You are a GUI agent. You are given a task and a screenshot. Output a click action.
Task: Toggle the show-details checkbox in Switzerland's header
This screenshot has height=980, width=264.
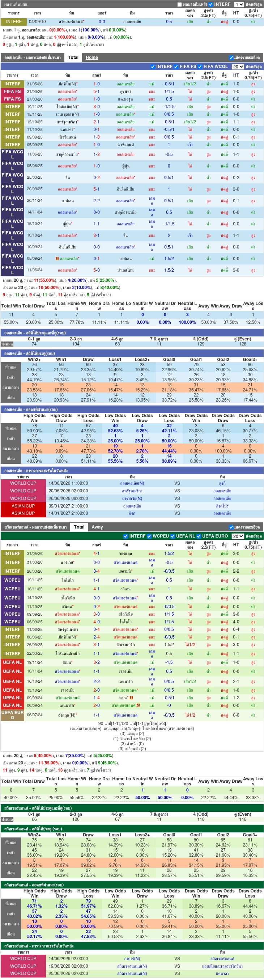pos(231,528)
